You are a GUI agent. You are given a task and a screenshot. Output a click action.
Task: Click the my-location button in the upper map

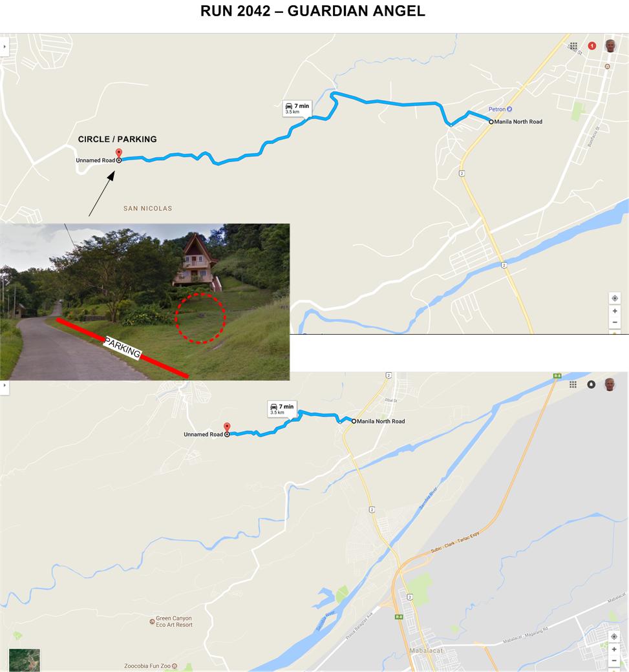coord(614,299)
